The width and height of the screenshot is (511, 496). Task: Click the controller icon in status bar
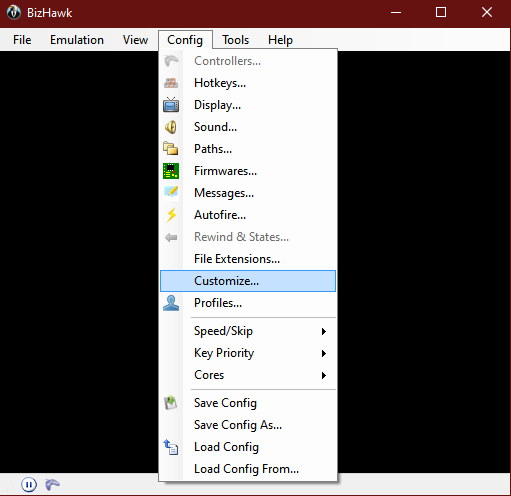[x=52, y=484]
